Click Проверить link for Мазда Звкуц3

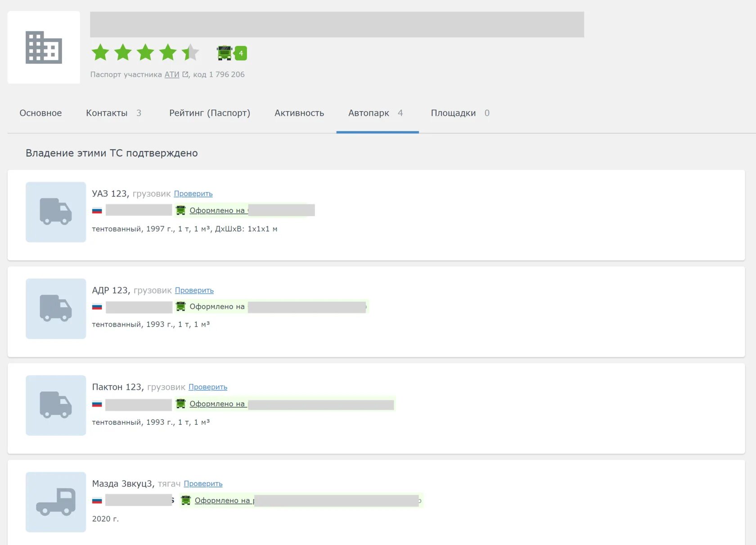point(203,484)
